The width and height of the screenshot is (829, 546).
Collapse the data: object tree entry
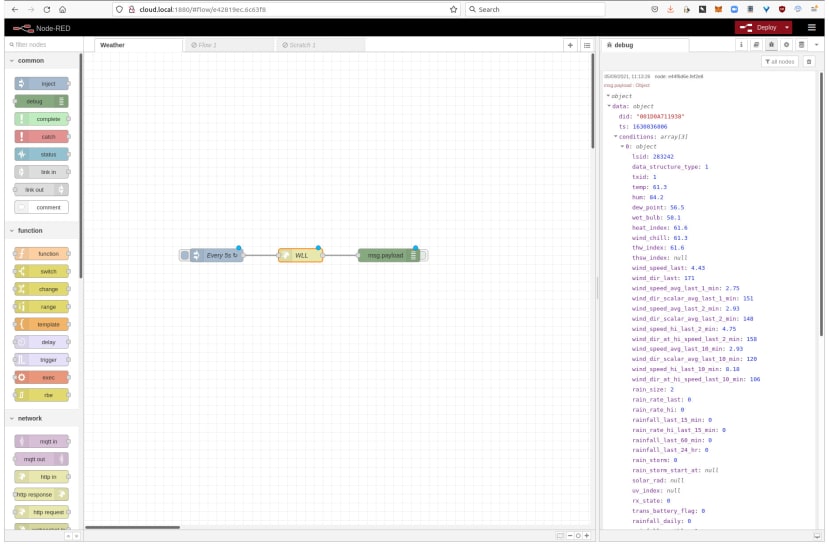click(609, 106)
